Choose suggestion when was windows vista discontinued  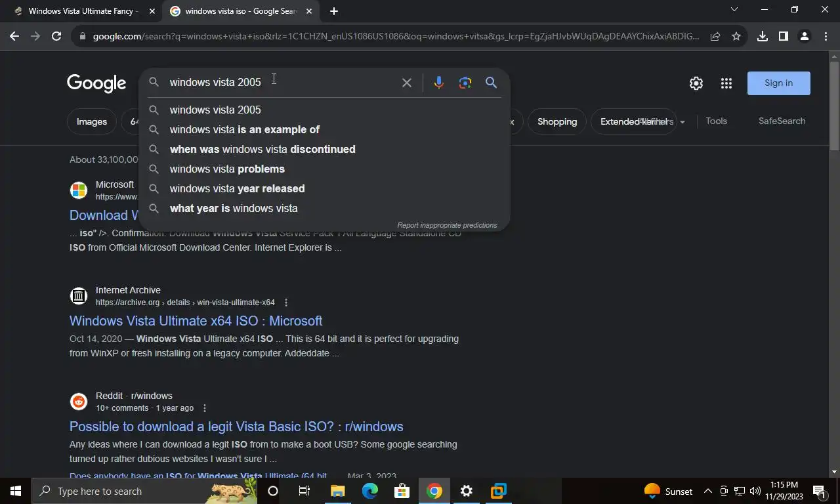click(x=324, y=149)
